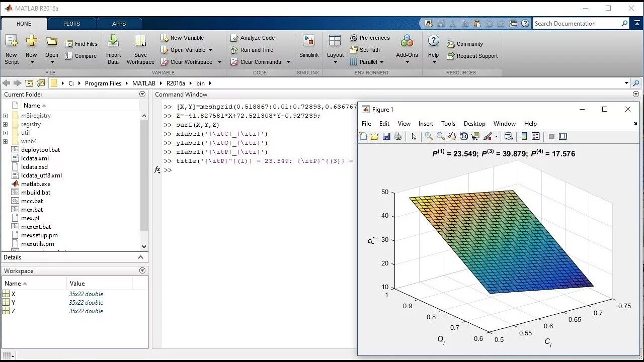This screenshot has width=644, height=362.
Task: Go up one folder level icon
Action: [x=29, y=83]
